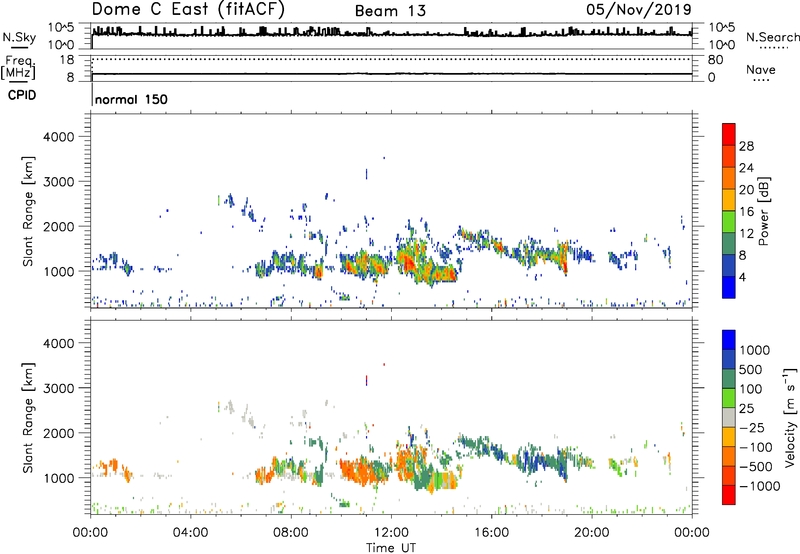The width and height of the screenshot is (800, 554).
Task: Click the '4000' tick on power panel range axis
Action: click(58, 137)
